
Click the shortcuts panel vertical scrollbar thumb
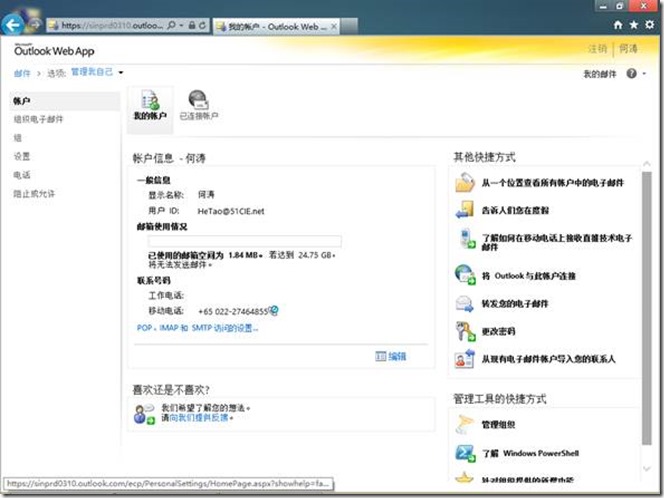coord(647,308)
